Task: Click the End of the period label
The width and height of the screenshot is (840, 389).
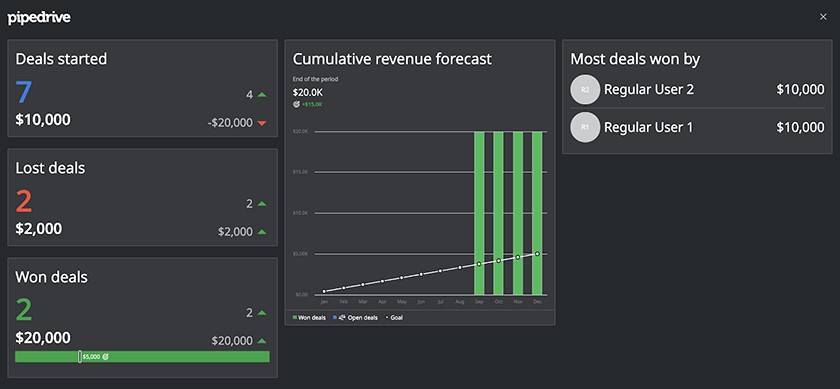Action: tap(316, 79)
